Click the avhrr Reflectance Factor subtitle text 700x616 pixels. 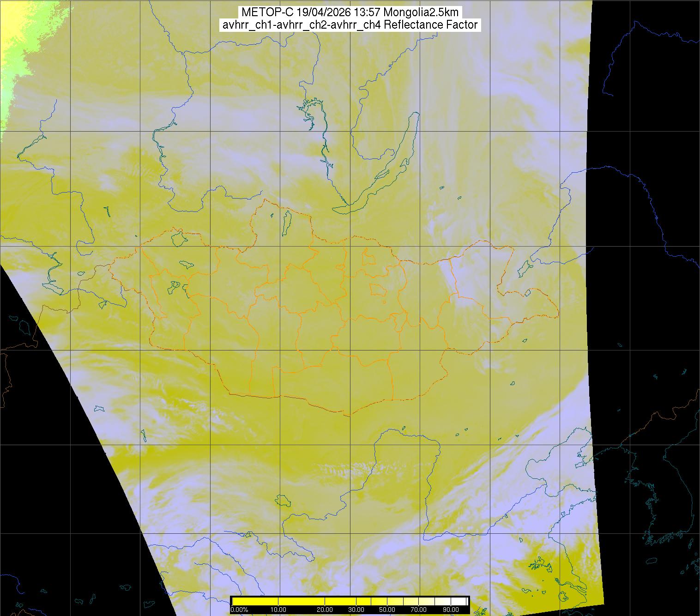350,25
